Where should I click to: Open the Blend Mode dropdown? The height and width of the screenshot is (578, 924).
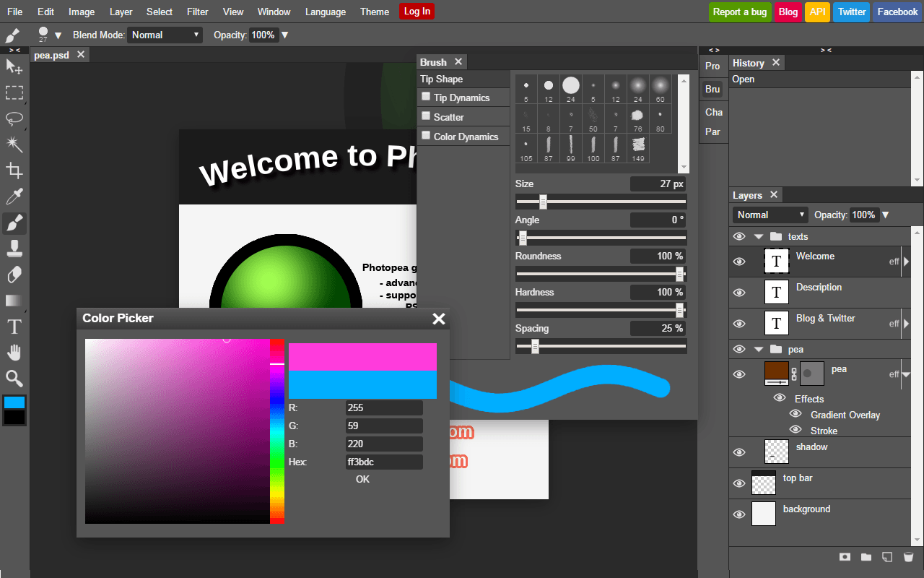coord(165,35)
